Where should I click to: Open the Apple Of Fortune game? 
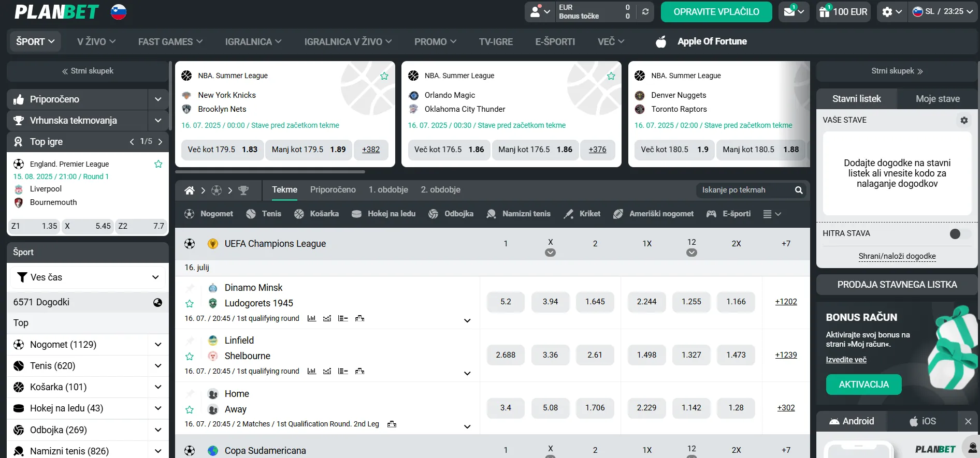coord(702,41)
